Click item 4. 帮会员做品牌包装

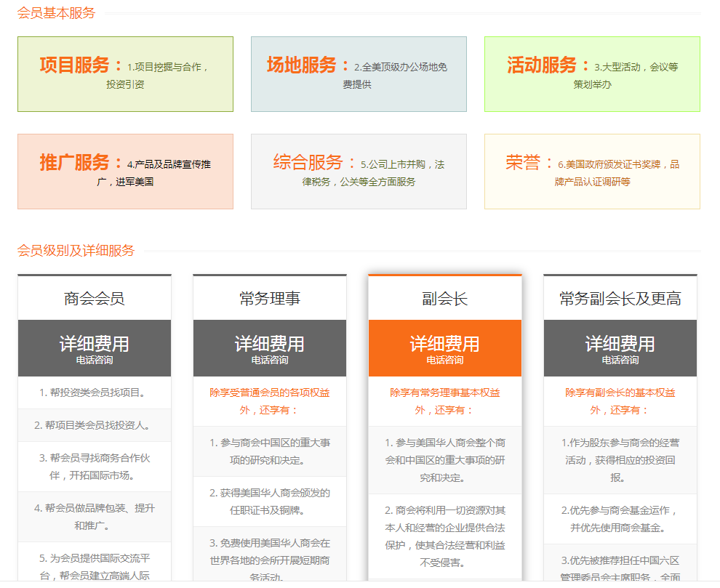[94, 517]
